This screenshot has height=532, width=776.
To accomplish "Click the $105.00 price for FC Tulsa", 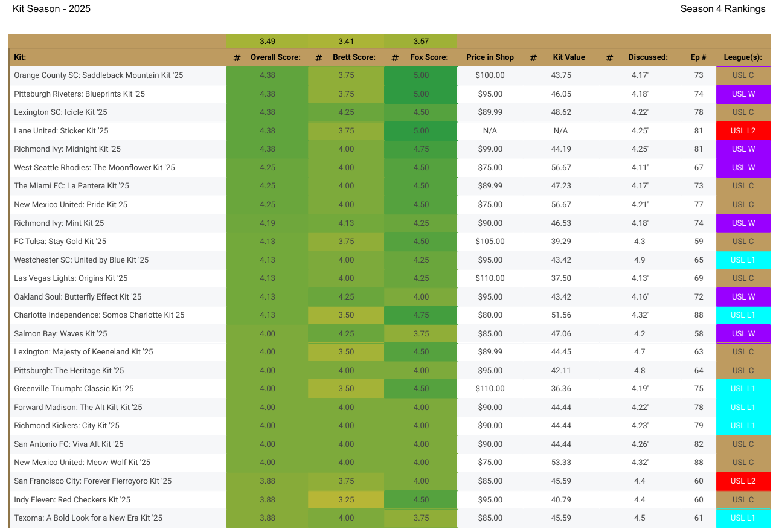I will pos(490,242).
